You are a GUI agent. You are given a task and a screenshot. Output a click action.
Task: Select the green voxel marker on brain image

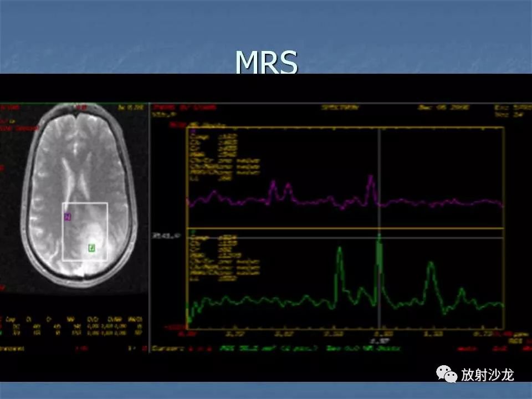click(x=91, y=248)
